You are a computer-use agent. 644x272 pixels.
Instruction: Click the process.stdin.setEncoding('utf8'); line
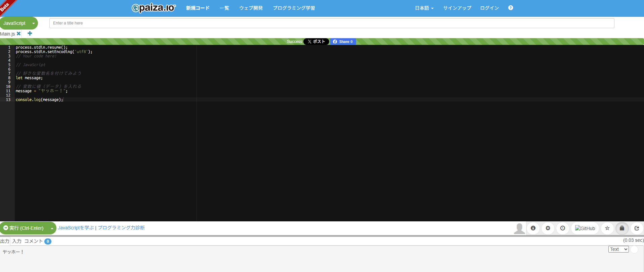(54, 52)
